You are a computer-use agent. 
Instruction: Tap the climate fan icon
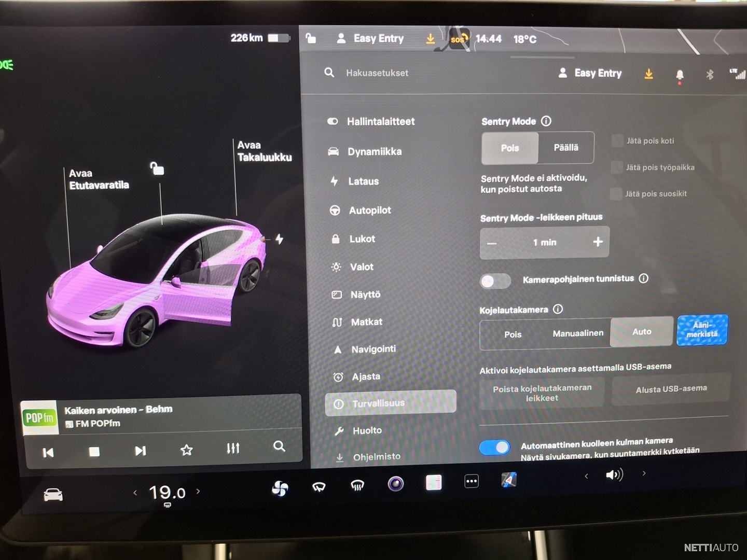click(280, 488)
